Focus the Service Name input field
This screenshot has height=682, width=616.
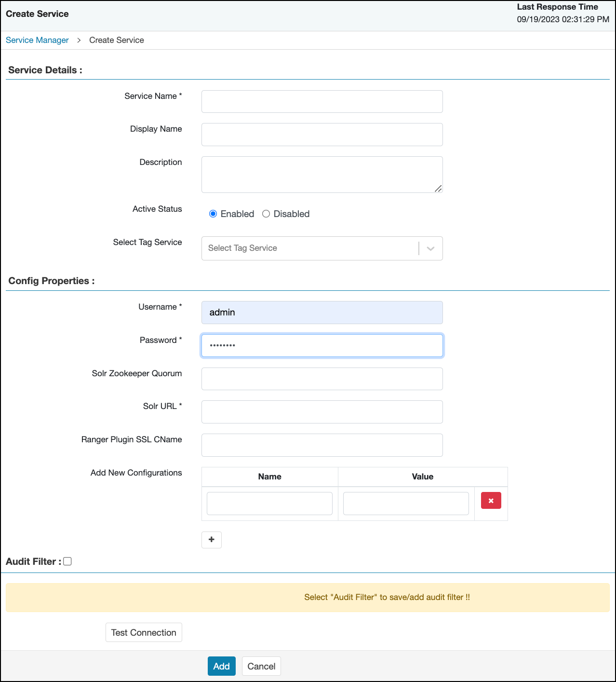(321, 101)
